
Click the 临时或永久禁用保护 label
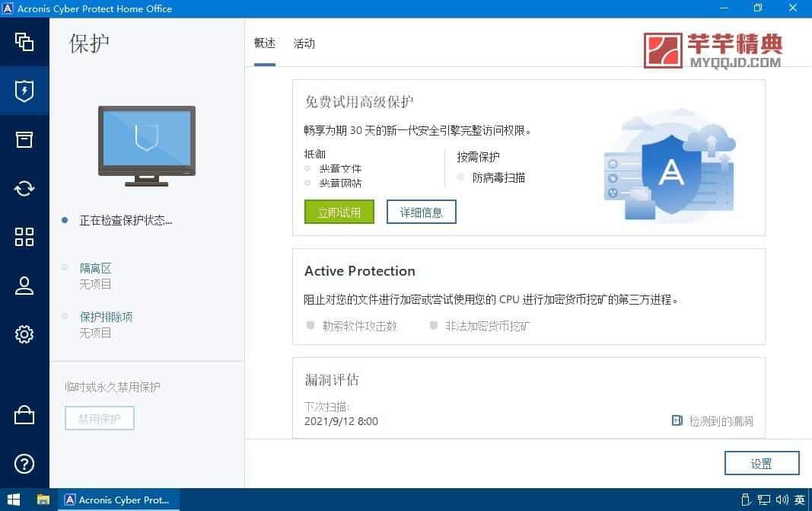[113, 387]
